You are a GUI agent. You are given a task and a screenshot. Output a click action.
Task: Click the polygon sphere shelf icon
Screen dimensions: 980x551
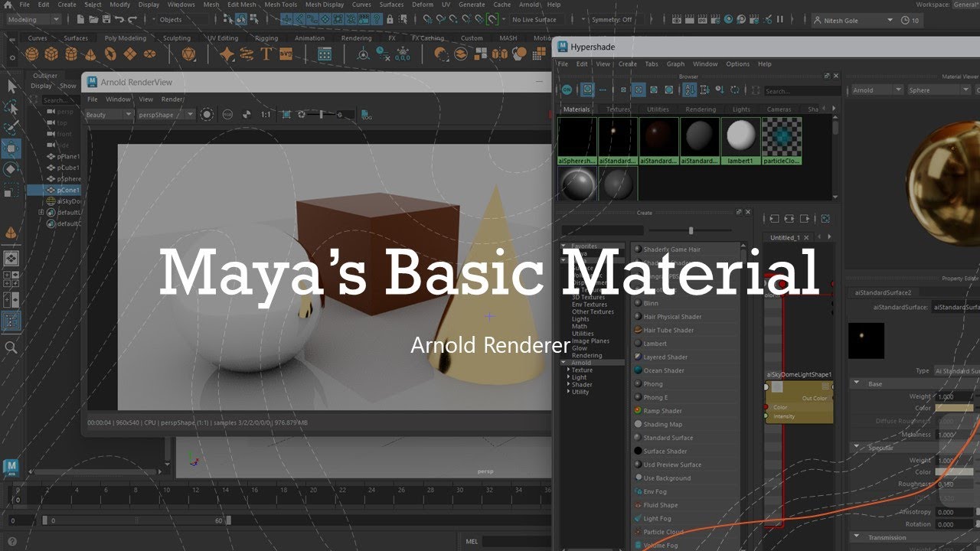pyautogui.click(x=31, y=54)
